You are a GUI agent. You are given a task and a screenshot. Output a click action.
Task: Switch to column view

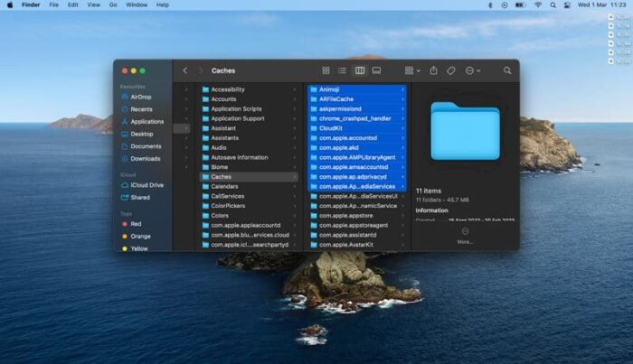(360, 70)
